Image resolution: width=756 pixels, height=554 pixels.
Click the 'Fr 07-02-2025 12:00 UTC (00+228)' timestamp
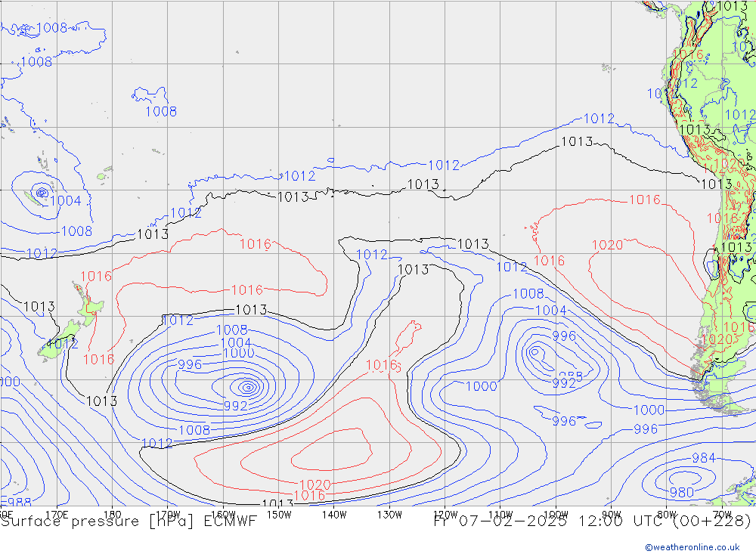(593, 521)
